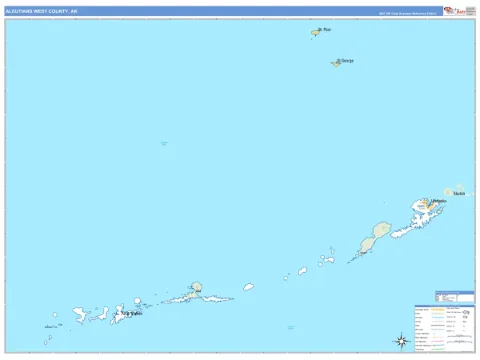Click the Unalaska city label
The image size is (480, 360).
(x=439, y=201)
